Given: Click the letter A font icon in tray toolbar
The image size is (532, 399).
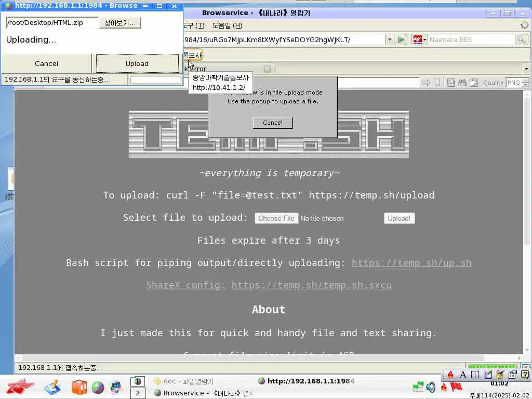Looking at the screenshot, I should (462, 375).
